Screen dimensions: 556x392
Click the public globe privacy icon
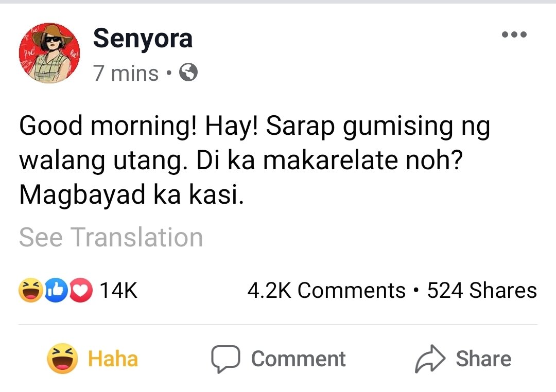click(188, 73)
